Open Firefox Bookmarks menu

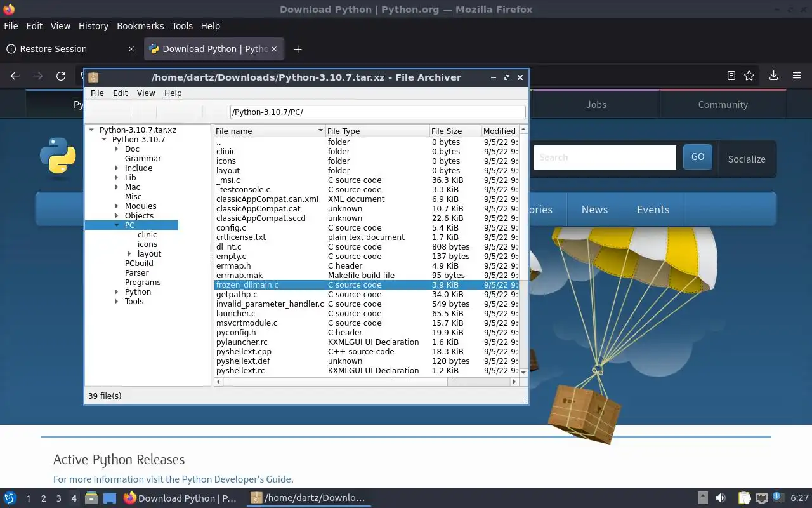(x=140, y=26)
